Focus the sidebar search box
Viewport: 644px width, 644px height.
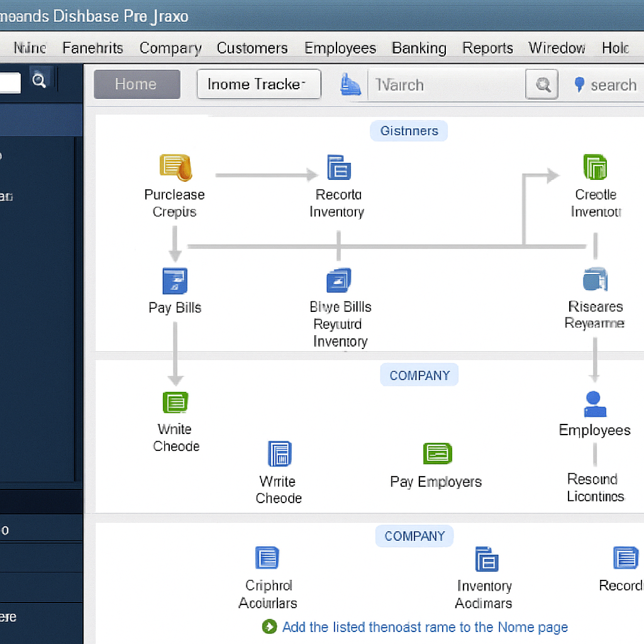tap(10, 83)
